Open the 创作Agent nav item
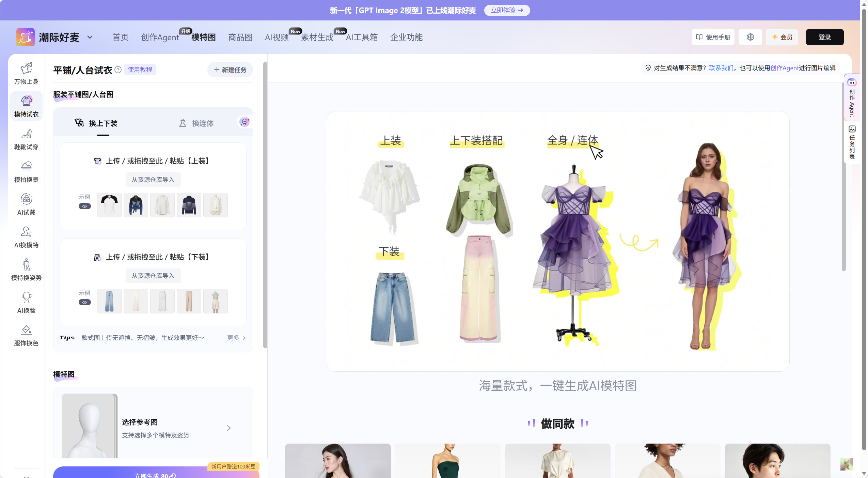Screen dimensions: 868x478 [x=160, y=37]
